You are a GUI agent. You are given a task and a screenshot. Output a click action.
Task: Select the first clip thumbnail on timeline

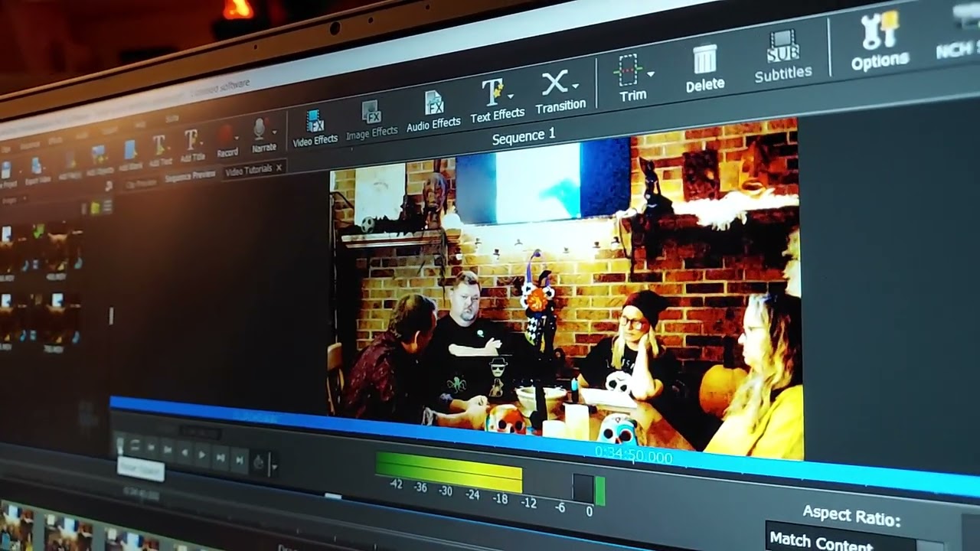16,526
